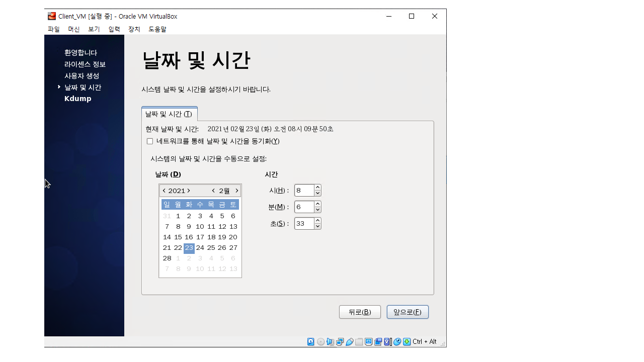Screen dimensions: 644x362
Task: Click the 뒤로 button
Action: click(360, 312)
